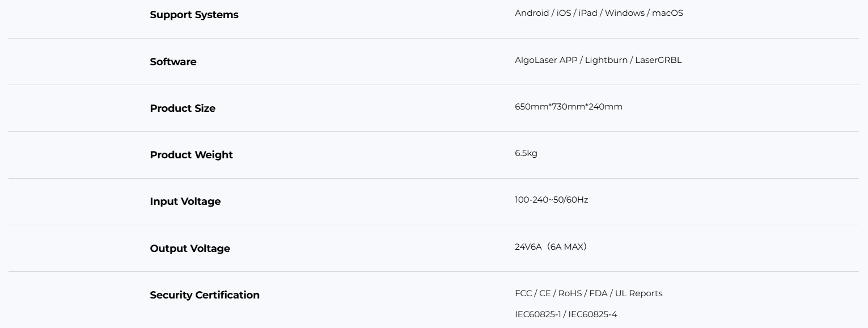Click the Product Weight row label
Image resolution: width=868 pixels, height=328 pixels.
(x=191, y=155)
